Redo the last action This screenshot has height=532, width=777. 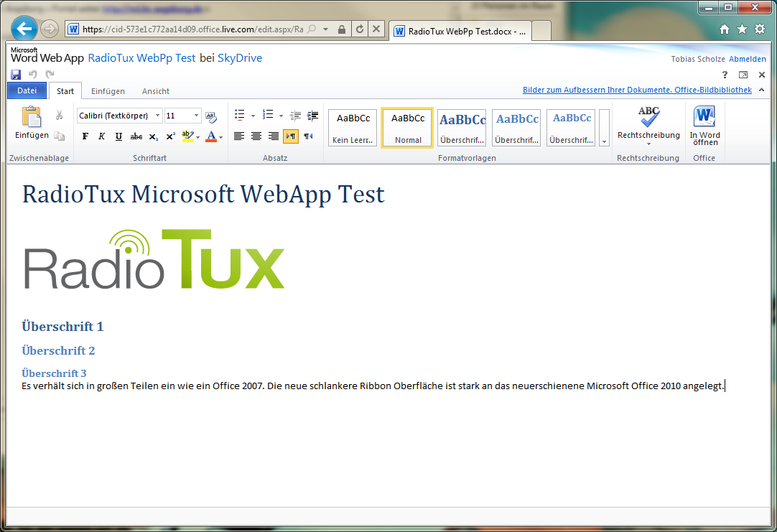tap(50, 75)
